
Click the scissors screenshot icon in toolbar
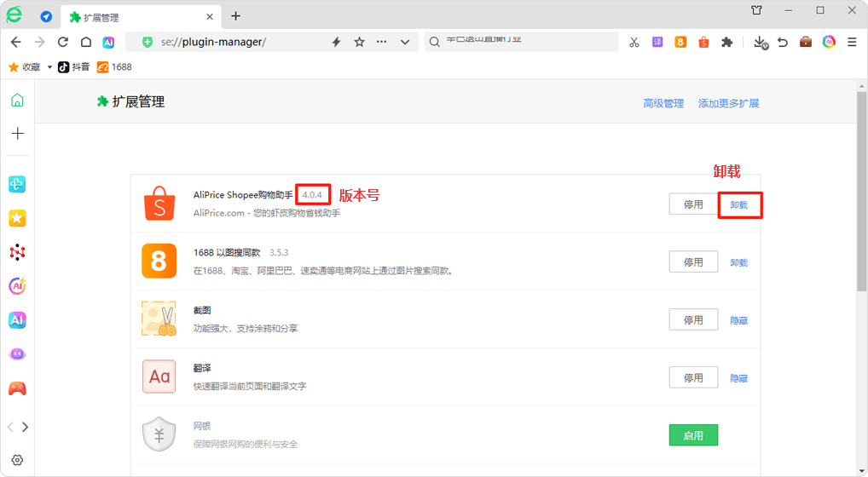[634, 42]
